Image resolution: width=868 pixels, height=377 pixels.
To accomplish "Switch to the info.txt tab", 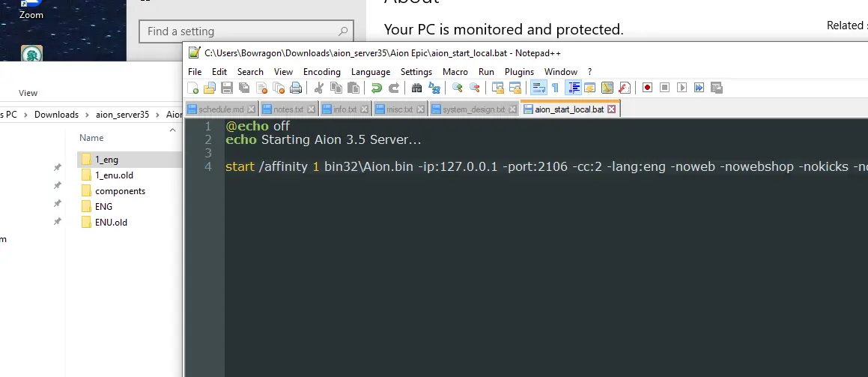I will (x=345, y=109).
